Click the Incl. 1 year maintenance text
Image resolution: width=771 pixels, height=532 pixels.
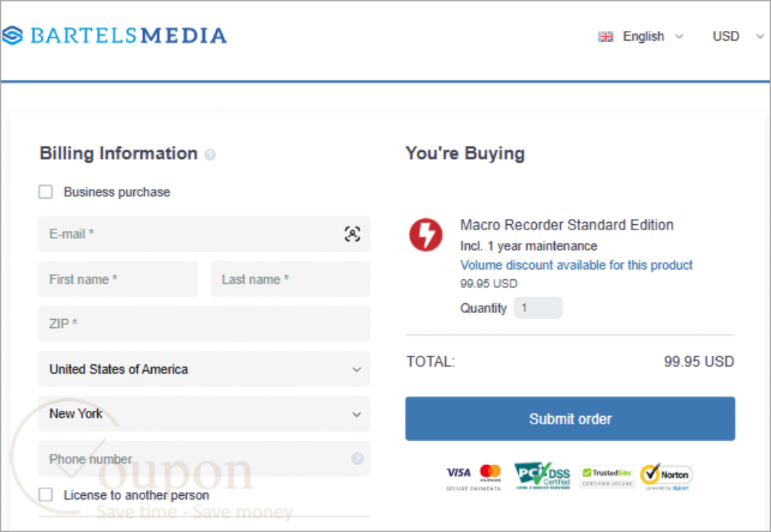click(x=529, y=245)
